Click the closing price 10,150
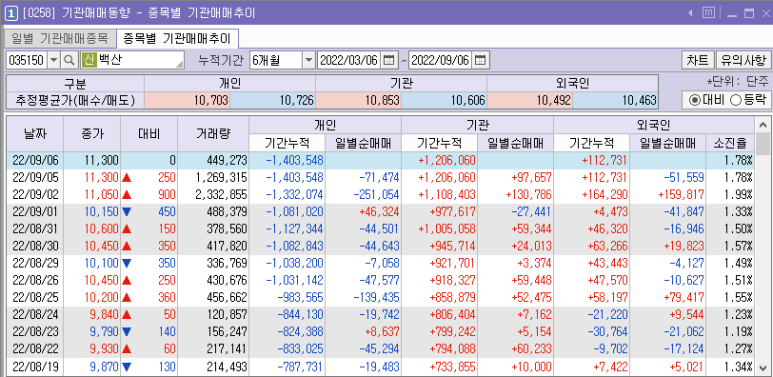Screen dimensions: 773x377 coord(101,212)
